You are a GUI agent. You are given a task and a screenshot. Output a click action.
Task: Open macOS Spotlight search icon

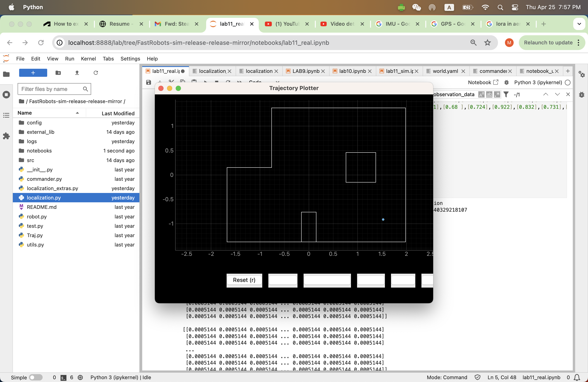tap(500, 7)
